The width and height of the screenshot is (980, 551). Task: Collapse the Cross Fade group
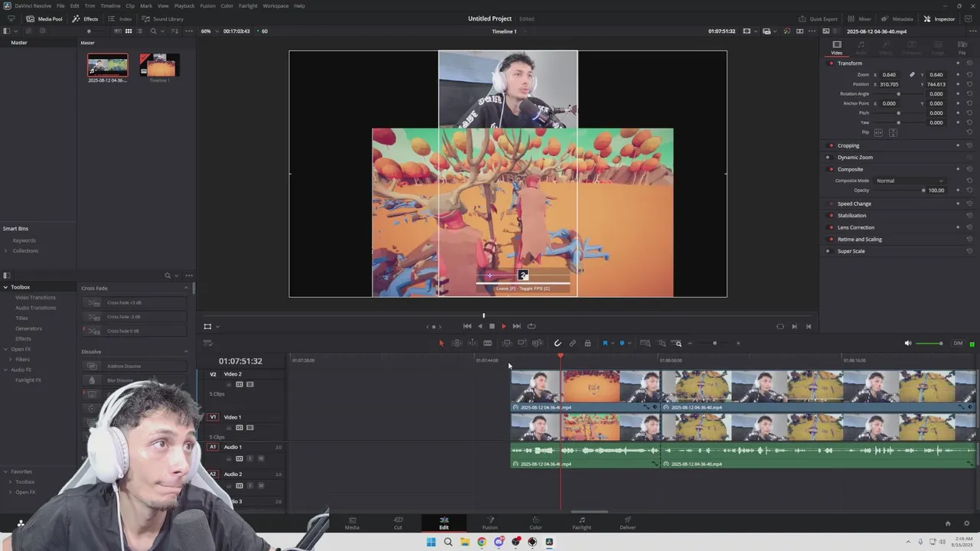(x=186, y=288)
